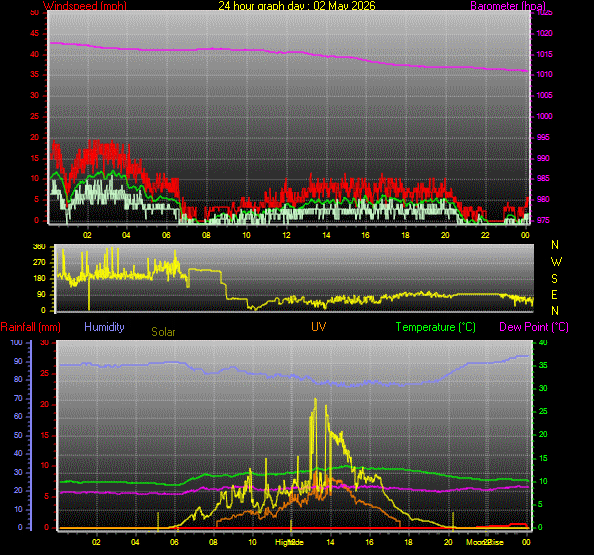Screen dimensions: 594x555
Task: Click 35 on the windspeed axis
Action: [x=34, y=74]
